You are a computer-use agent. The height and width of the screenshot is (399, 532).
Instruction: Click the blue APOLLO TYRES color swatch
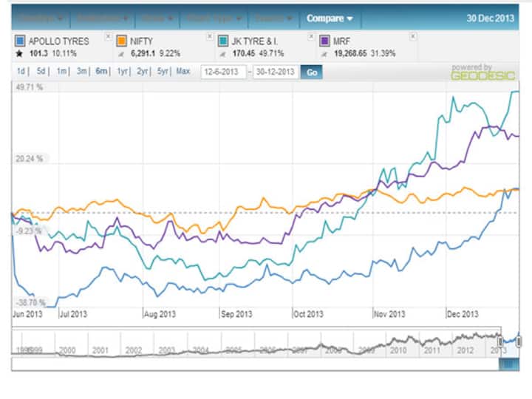(x=20, y=41)
